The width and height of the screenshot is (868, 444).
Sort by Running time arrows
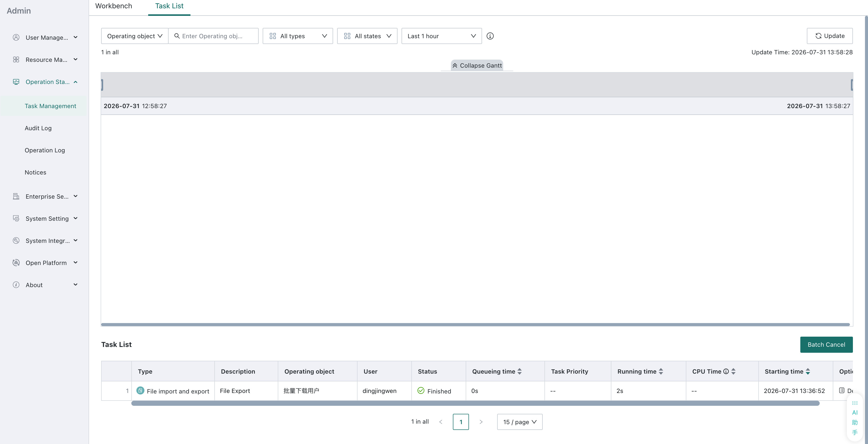click(x=661, y=371)
